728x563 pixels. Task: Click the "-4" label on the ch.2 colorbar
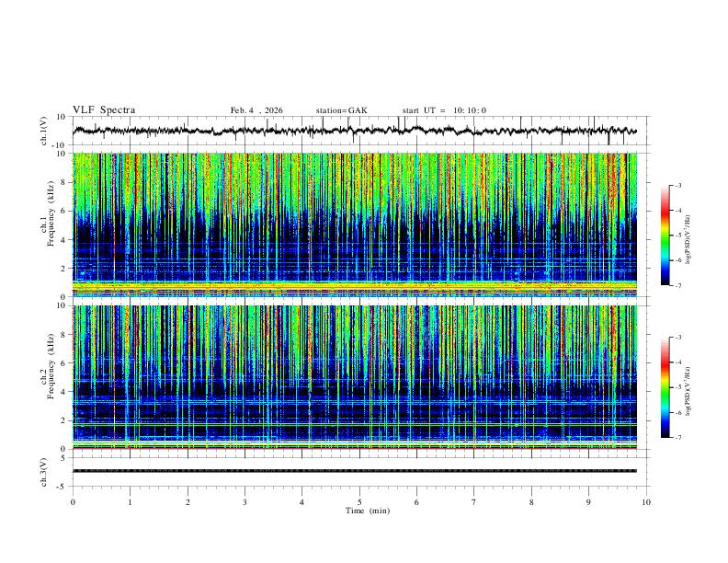(677, 362)
